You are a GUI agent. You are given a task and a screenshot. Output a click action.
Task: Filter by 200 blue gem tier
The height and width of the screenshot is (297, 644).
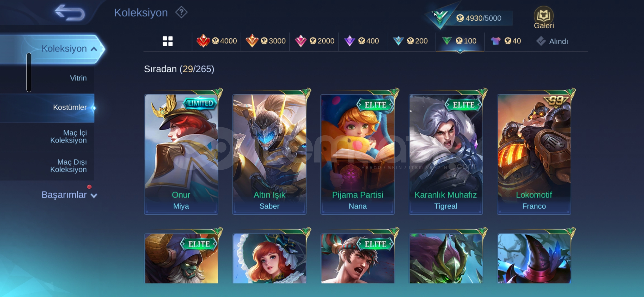(410, 41)
